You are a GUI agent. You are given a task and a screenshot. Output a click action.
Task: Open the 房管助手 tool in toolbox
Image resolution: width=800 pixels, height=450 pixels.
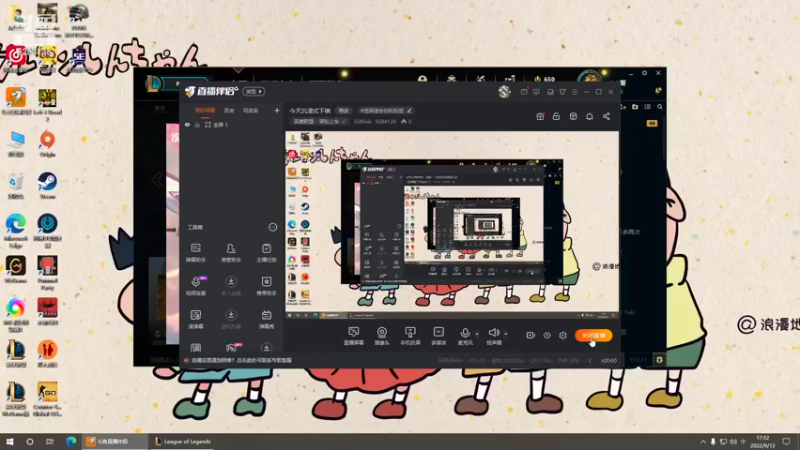pos(231,253)
